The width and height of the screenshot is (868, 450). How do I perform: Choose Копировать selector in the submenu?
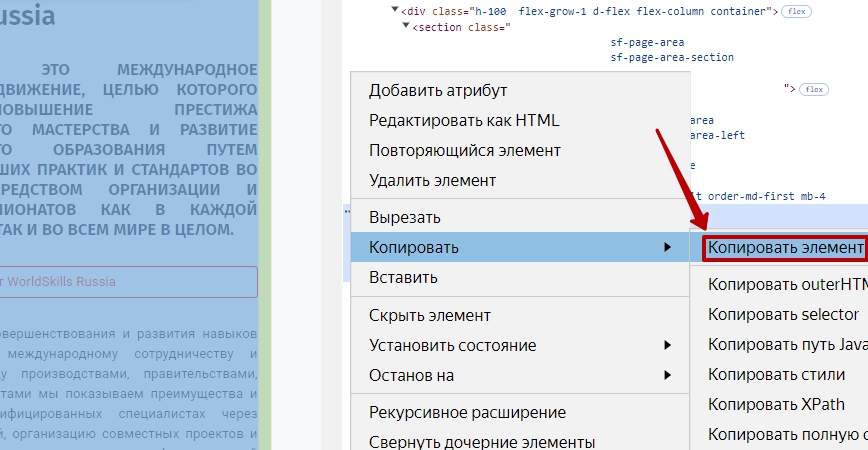click(x=783, y=315)
